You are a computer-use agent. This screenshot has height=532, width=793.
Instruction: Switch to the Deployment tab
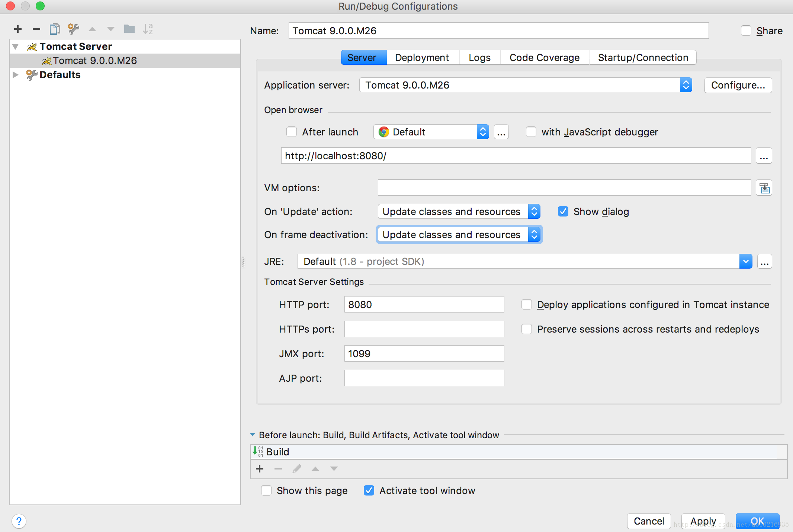pyautogui.click(x=422, y=58)
